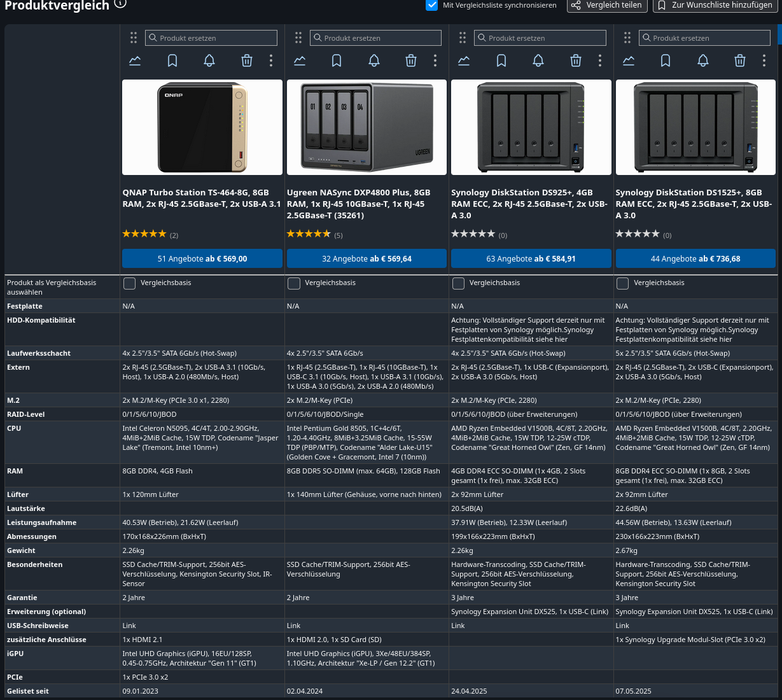The height and width of the screenshot is (700, 782).
Task: Open more options menu for Synology DS925+
Action: click(600, 60)
